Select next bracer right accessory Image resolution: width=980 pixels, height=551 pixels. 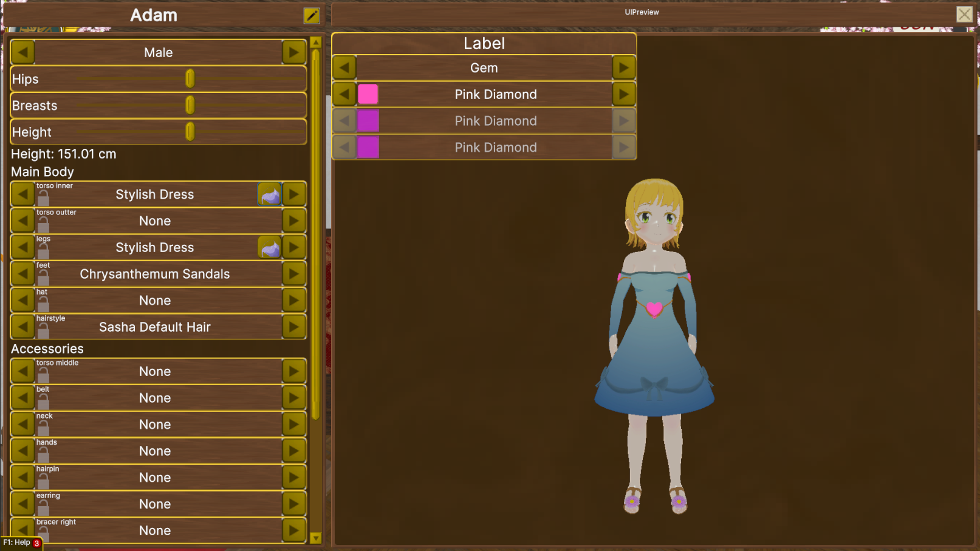294,530
